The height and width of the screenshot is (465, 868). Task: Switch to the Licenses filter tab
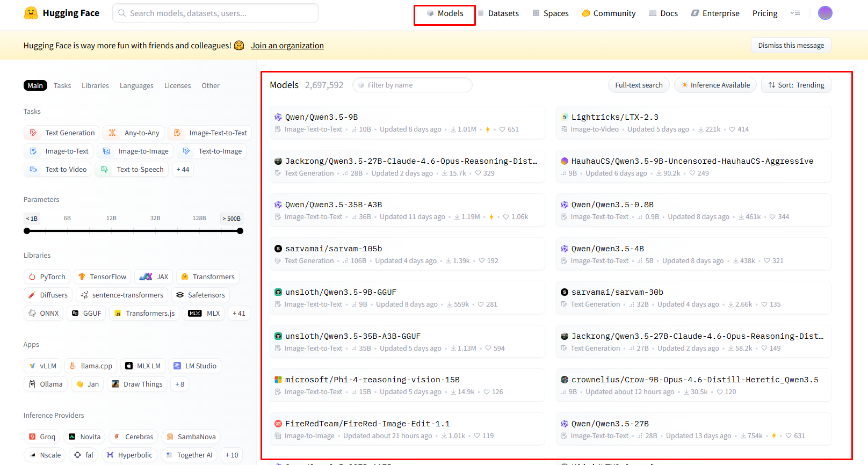177,85
